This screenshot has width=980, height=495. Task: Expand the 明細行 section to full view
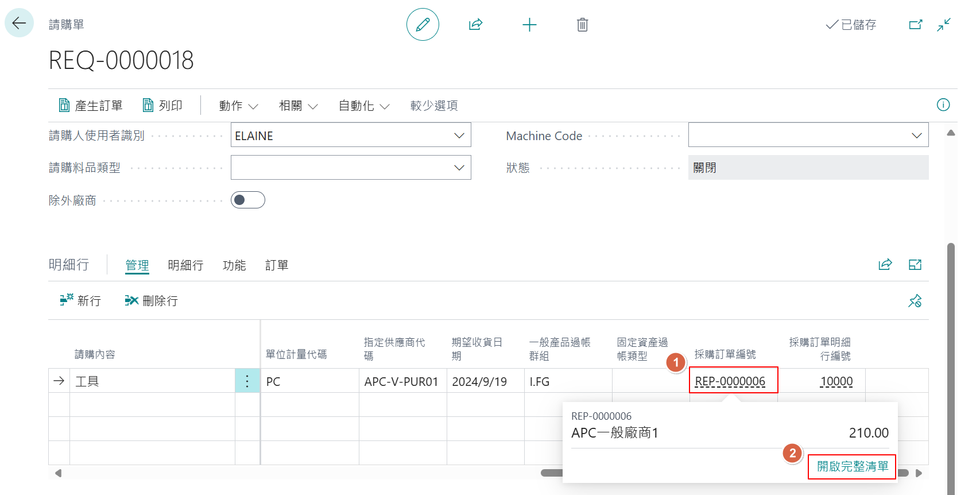pyautogui.click(x=915, y=265)
